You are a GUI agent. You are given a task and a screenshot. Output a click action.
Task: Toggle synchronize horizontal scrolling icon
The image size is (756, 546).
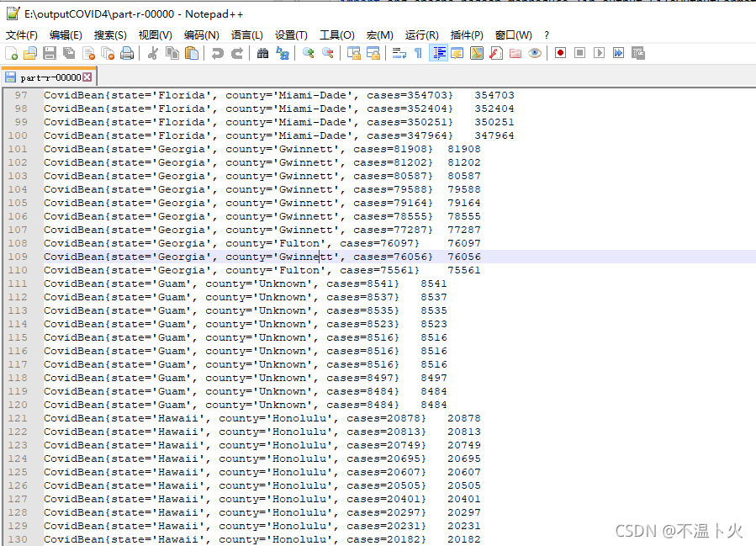coord(373,53)
